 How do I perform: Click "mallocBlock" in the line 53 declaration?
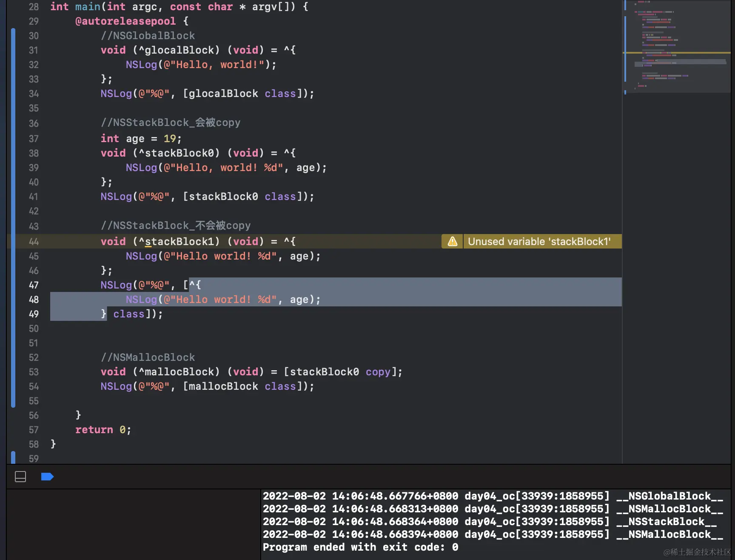pyautogui.click(x=179, y=372)
